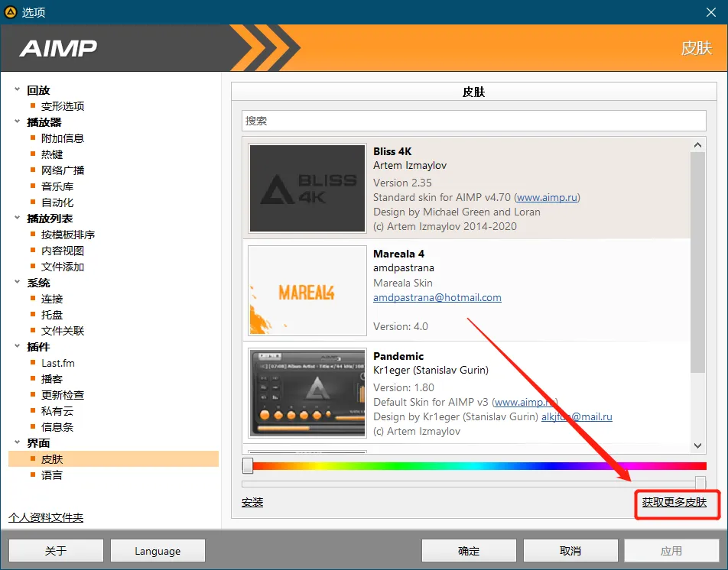The image size is (728, 570).
Task: Click the AIMP title bar icon
Action: click(x=10, y=12)
